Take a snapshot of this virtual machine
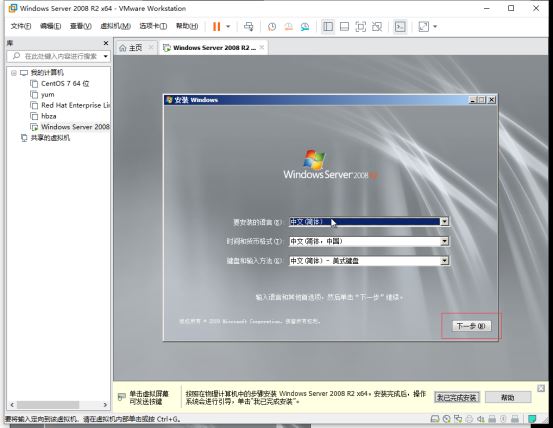Viewport: 553px width, 428px height. (x=272, y=27)
